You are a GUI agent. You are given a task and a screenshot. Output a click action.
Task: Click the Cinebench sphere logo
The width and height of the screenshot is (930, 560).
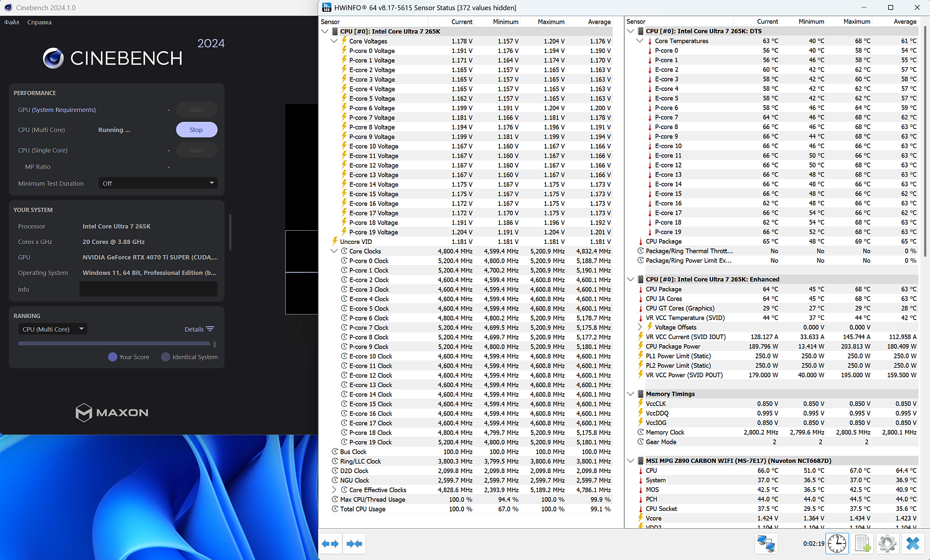pyautogui.click(x=53, y=58)
